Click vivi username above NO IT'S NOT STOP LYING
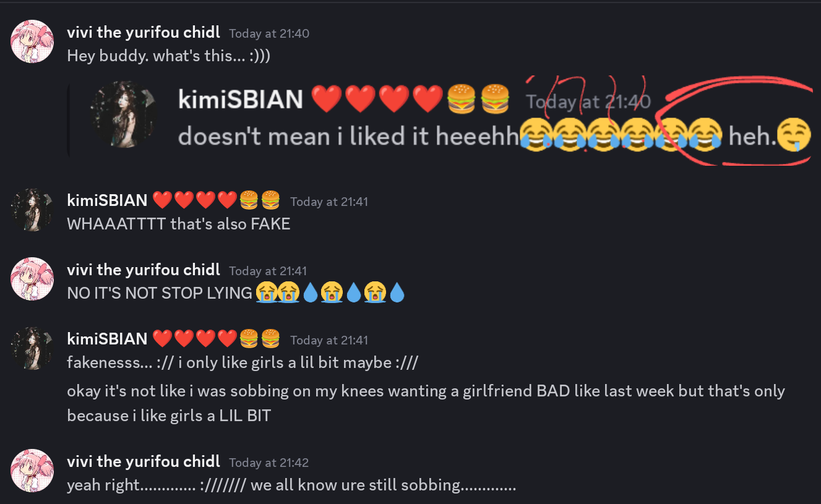This screenshot has height=504, width=821. pos(144,270)
